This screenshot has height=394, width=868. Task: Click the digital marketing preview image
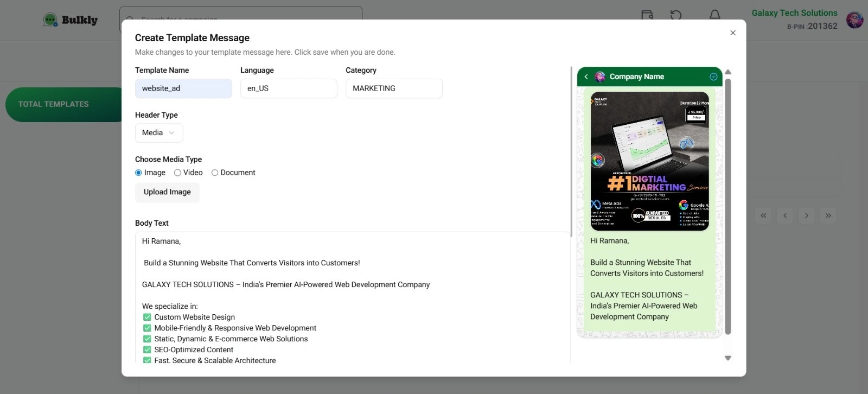point(649,161)
